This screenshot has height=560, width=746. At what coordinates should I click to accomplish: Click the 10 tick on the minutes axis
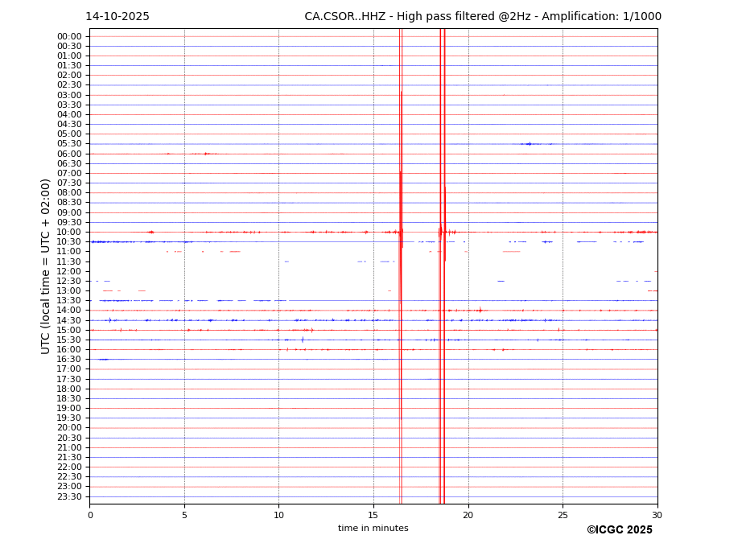278,515
